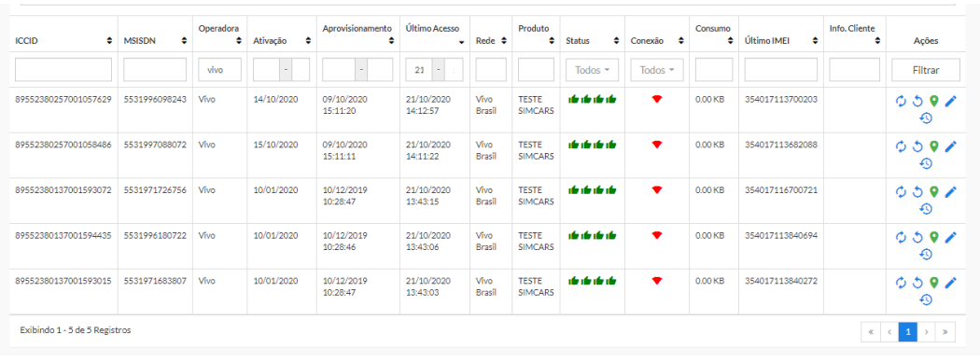Viewport: 980px width, 362px height.
Task: Sort table by Consumo column
Action: coord(730,41)
